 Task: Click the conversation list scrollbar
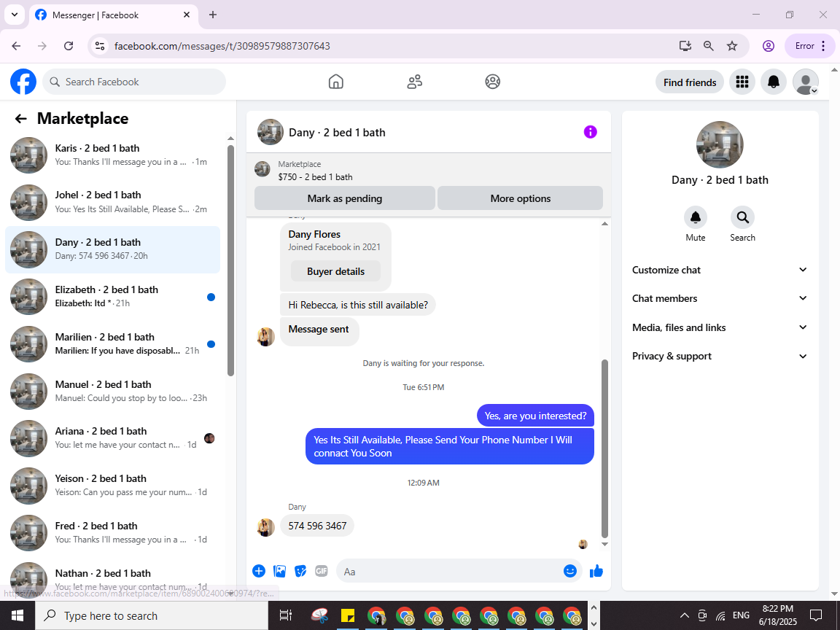pos(231,261)
